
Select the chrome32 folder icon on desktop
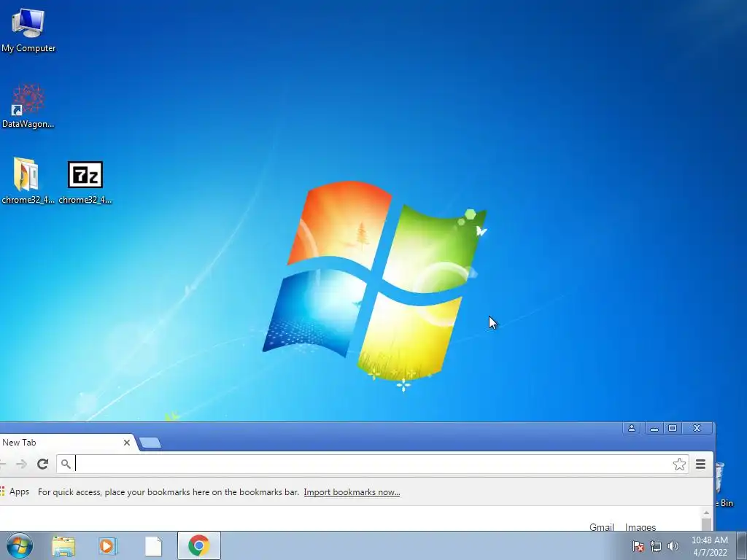[x=27, y=181]
